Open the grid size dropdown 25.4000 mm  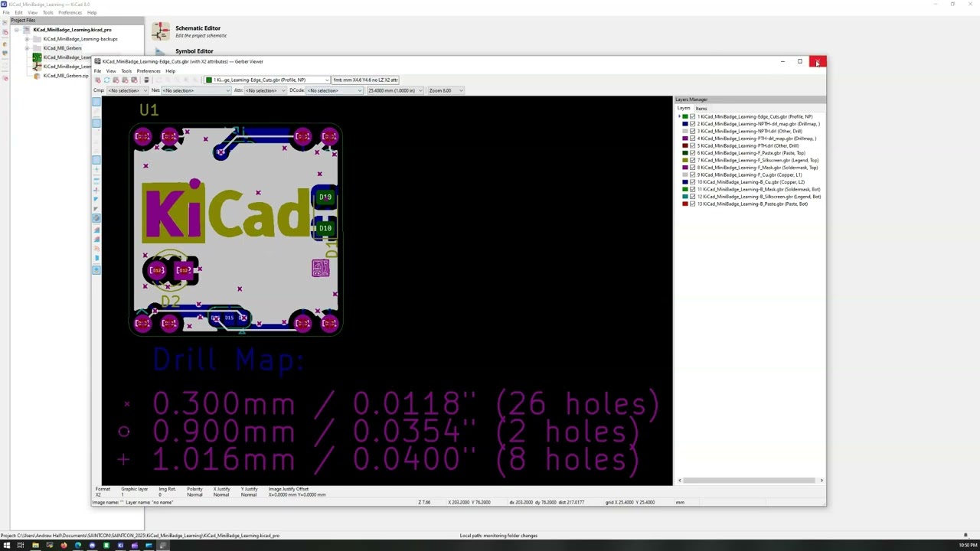click(x=395, y=90)
